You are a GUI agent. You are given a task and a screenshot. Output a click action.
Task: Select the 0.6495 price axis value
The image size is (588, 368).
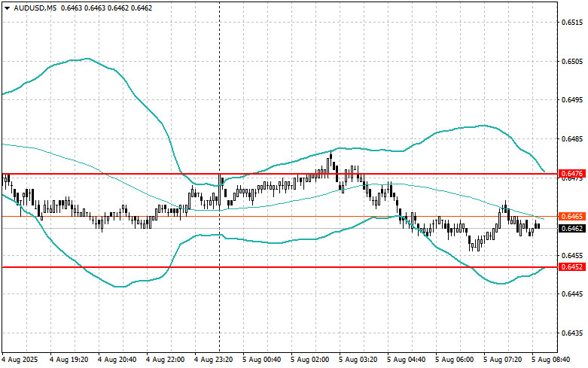click(573, 99)
